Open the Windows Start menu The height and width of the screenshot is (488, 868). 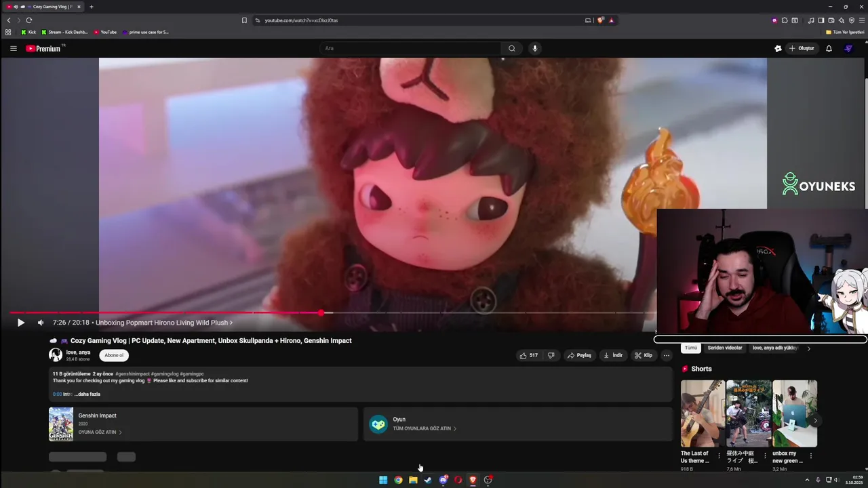point(383,480)
